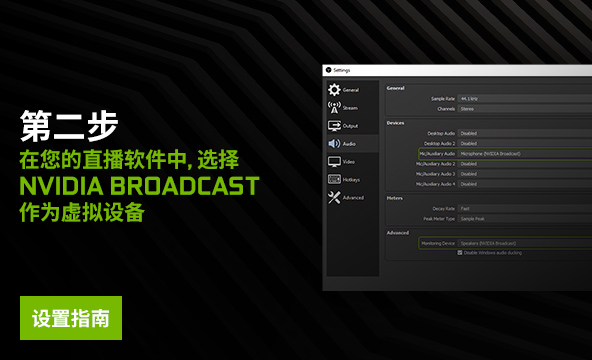
Task: Click the General label in the sidebar
Action: pos(351,90)
